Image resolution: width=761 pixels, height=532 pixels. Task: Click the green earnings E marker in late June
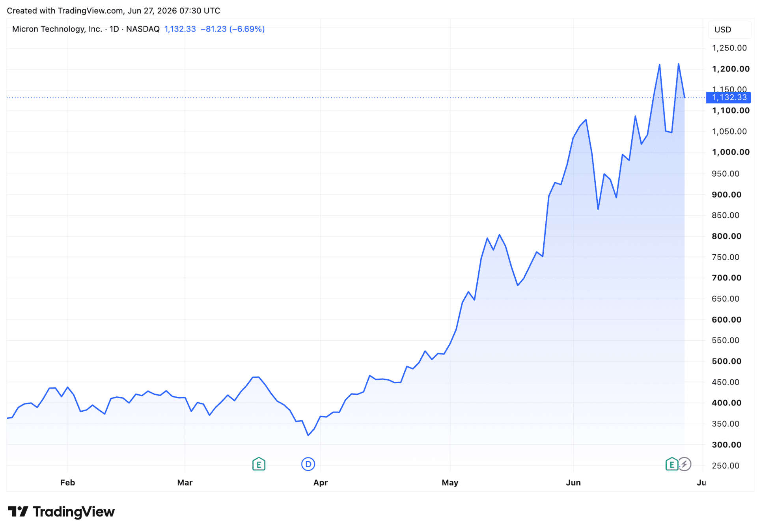(x=671, y=464)
